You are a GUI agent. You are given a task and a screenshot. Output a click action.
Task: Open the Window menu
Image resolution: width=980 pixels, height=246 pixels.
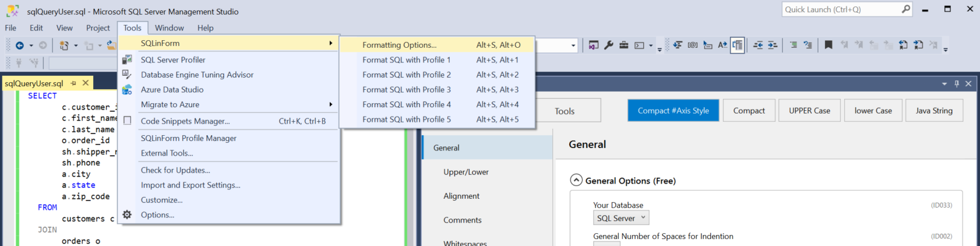click(169, 28)
